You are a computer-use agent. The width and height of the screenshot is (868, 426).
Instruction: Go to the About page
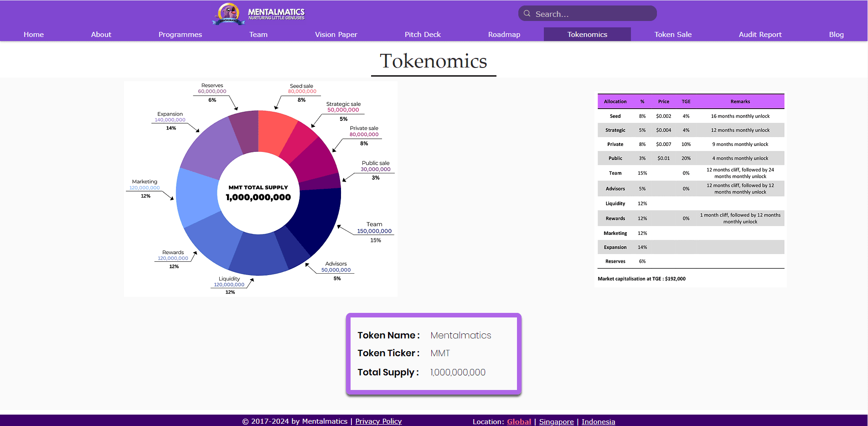pos(101,35)
